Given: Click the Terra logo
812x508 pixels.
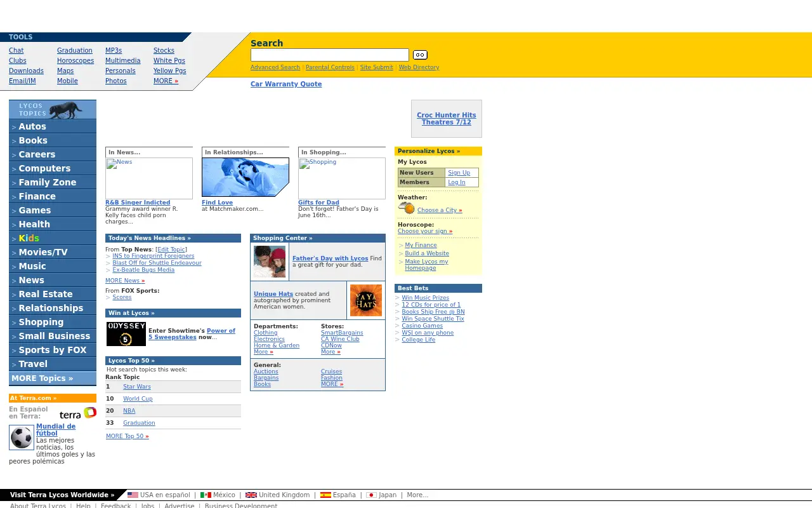Looking at the screenshot, I should [78, 413].
